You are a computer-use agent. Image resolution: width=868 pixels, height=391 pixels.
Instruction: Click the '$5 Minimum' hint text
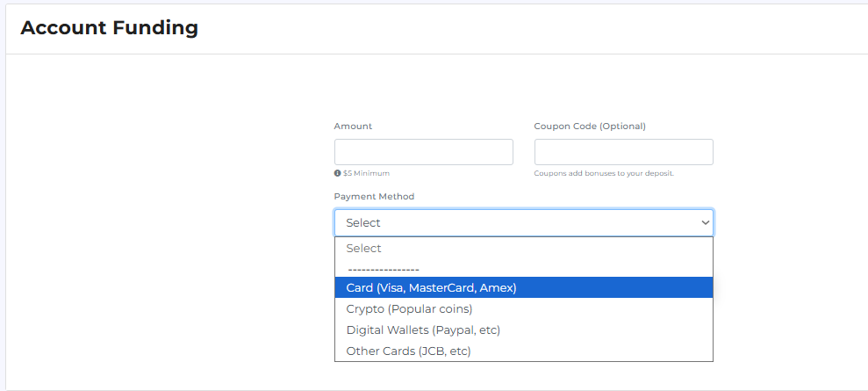pos(366,174)
